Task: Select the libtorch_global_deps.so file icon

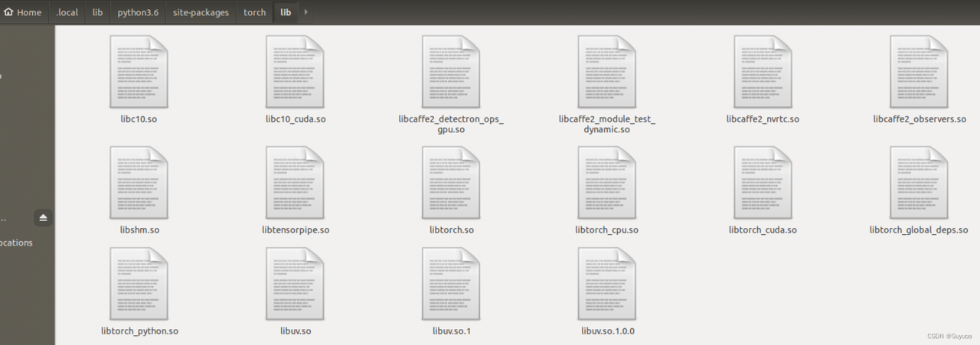Action: (919, 182)
